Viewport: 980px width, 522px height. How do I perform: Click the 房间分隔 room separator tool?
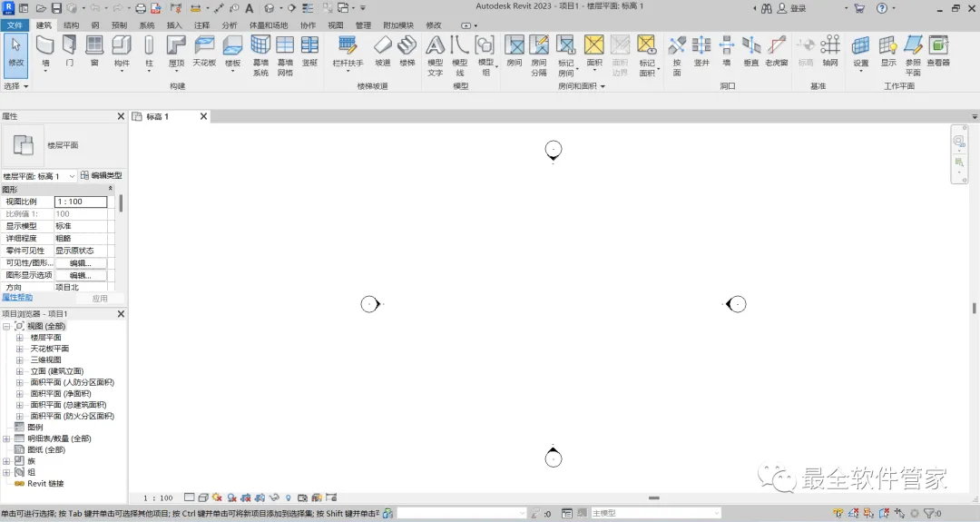click(x=539, y=55)
